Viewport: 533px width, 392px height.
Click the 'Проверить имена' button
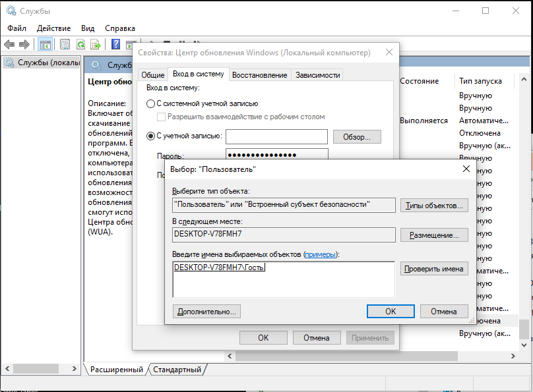tap(433, 269)
